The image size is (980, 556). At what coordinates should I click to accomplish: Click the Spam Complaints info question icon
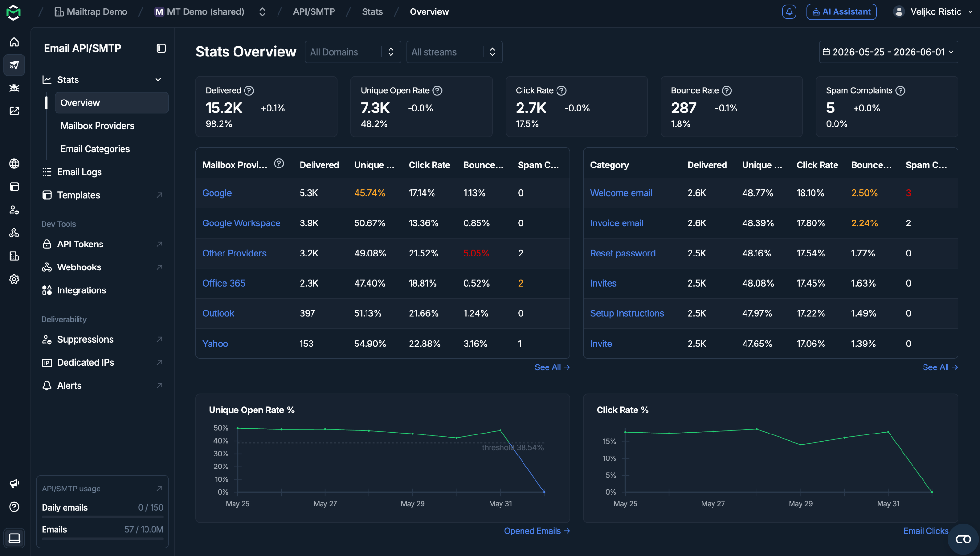point(900,90)
